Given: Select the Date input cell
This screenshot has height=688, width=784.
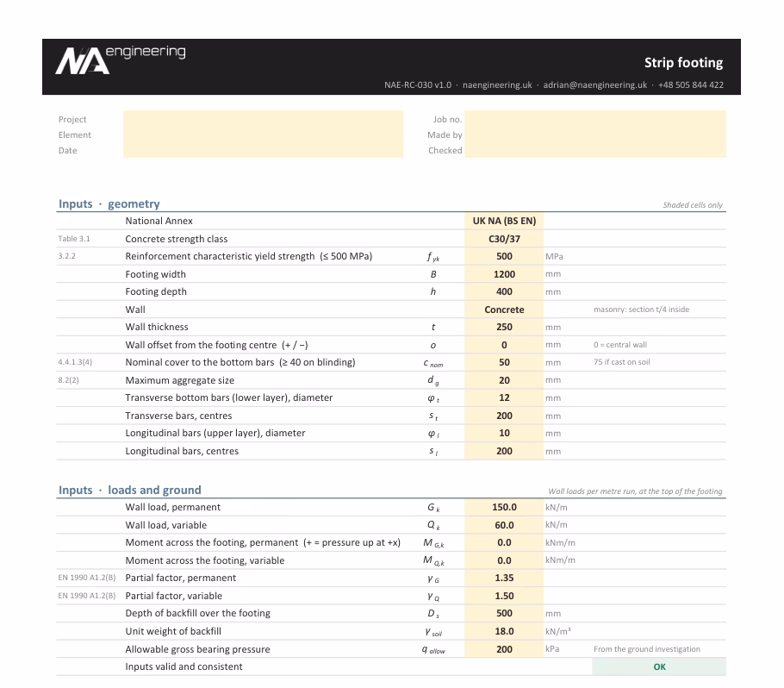Looking at the screenshot, I should (x=263, y=150).
